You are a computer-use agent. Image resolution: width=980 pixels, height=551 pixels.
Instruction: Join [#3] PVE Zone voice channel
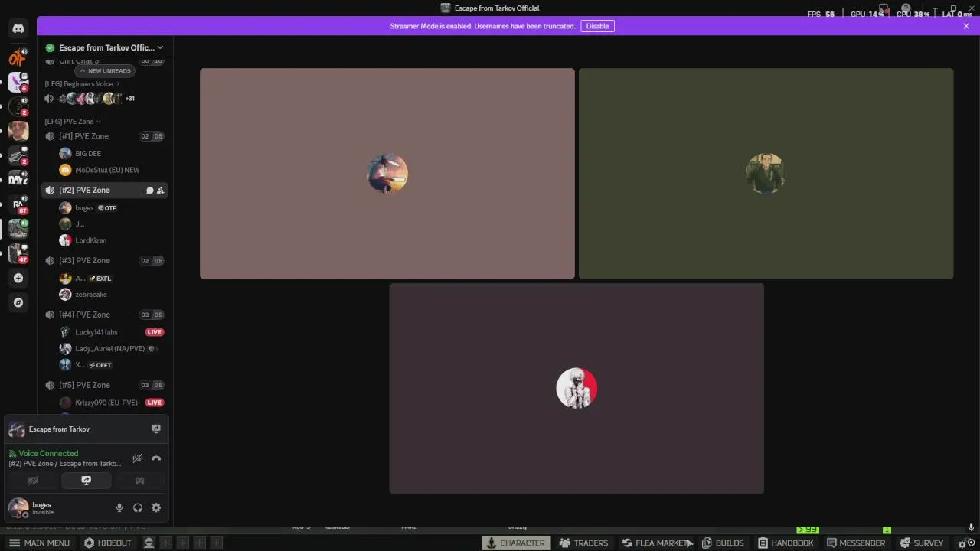pyautogui.click(x=104, y=261)
